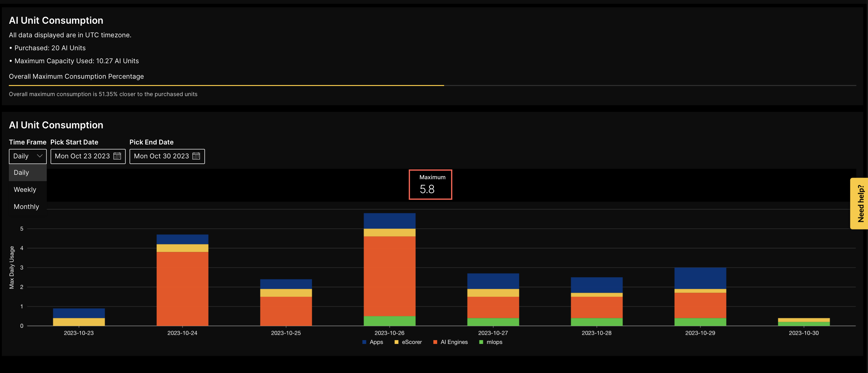Screen dimensions: 868x373
Task: Select the Daily option in the list
Action: click(21, 172)
